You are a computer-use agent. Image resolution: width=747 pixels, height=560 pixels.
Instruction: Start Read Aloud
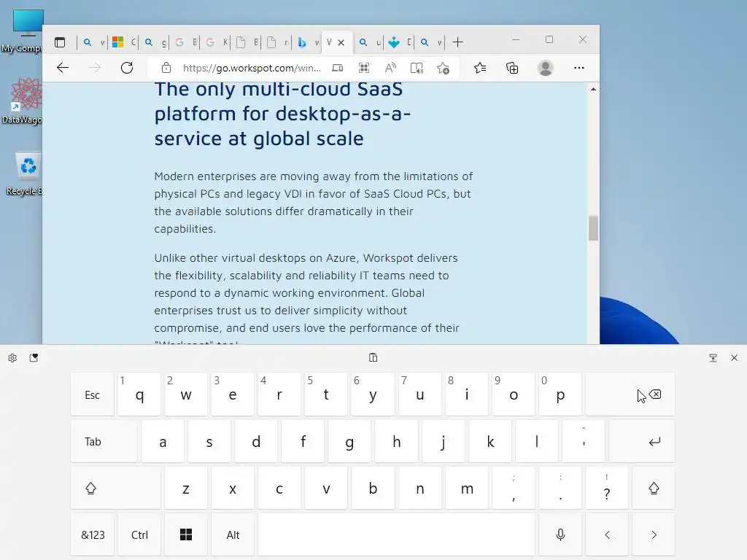pyautogui.click(x=390, y=68)
